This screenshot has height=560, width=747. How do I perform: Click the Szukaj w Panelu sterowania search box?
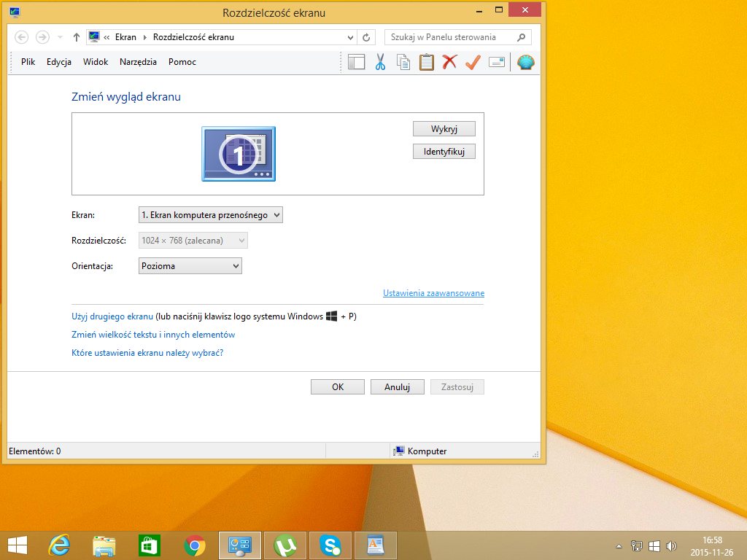tap(452, 37)
